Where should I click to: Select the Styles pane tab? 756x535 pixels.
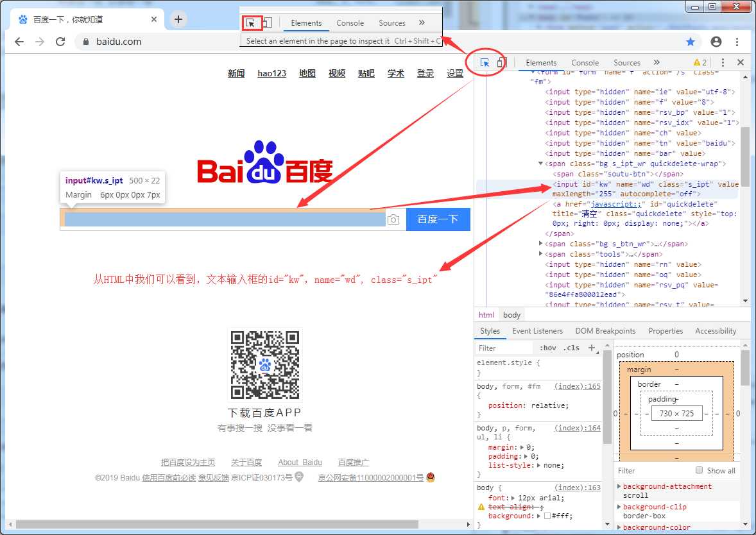(490, 331)
